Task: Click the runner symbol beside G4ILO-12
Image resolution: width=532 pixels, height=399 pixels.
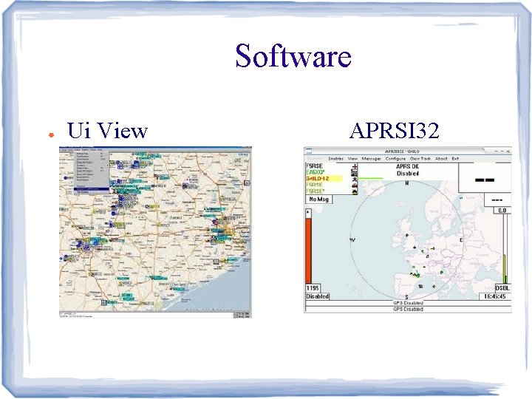Action: tap(355, 179)
